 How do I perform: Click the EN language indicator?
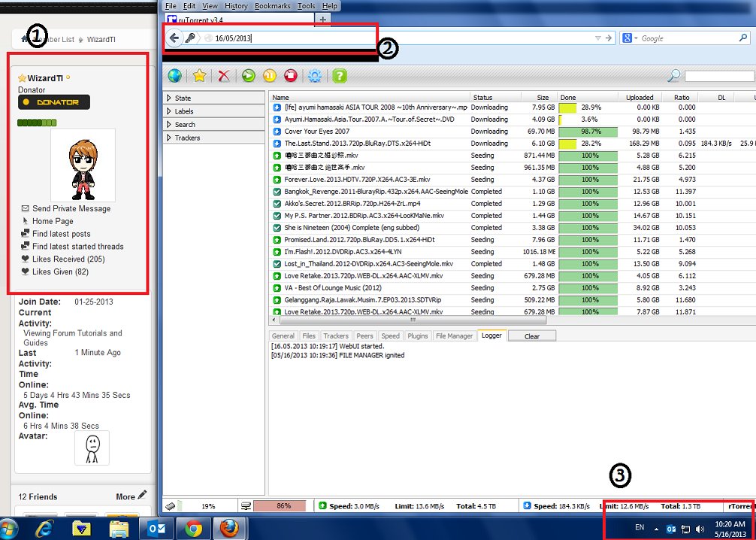click(x=640, y=527)
